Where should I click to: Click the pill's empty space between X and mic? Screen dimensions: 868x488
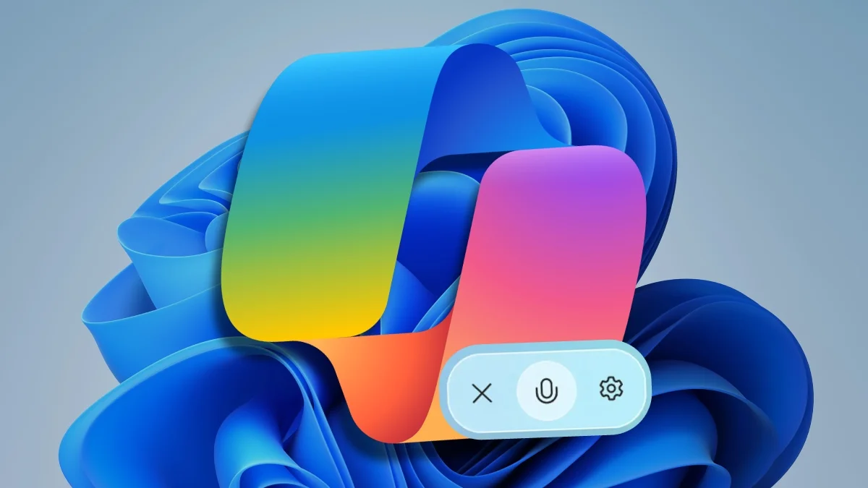tap(506, 393)
